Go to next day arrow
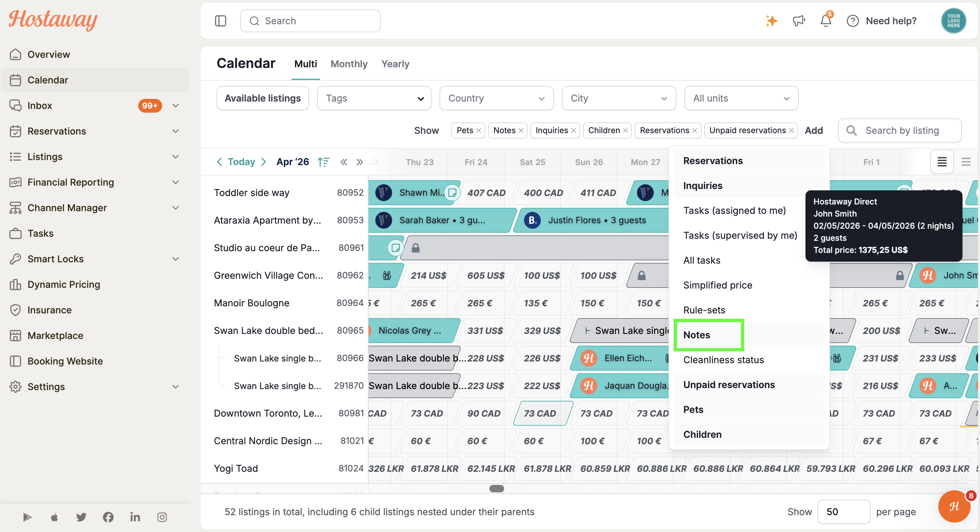Image resolution: width=980 pixels, height=532 pixels. [263, 162]
